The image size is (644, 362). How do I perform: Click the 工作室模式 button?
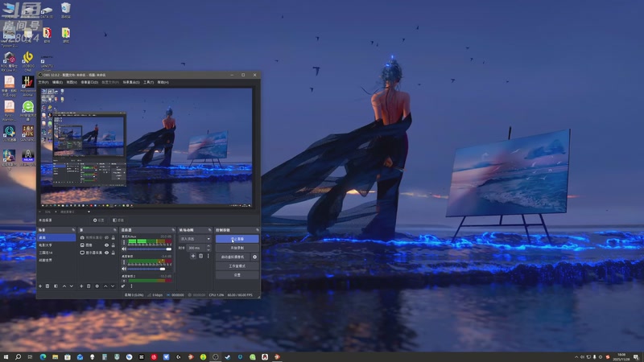pyautogui.click(x=237, y=266)
